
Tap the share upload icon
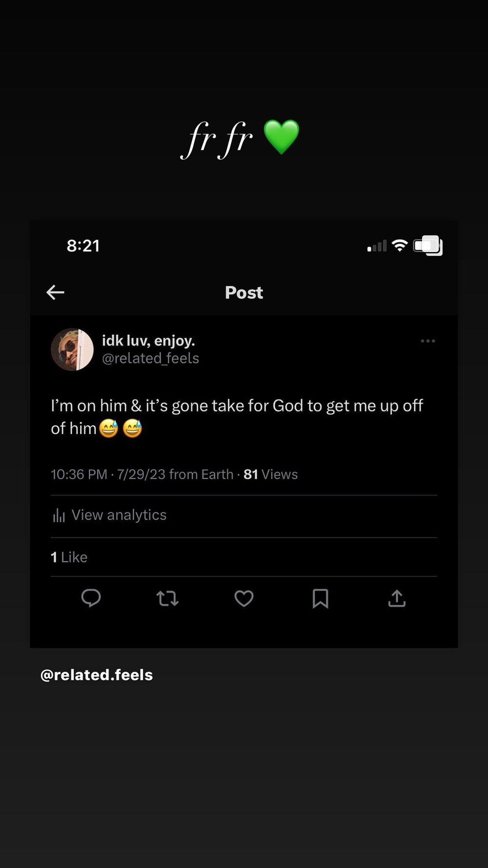(x=397, y=599)
